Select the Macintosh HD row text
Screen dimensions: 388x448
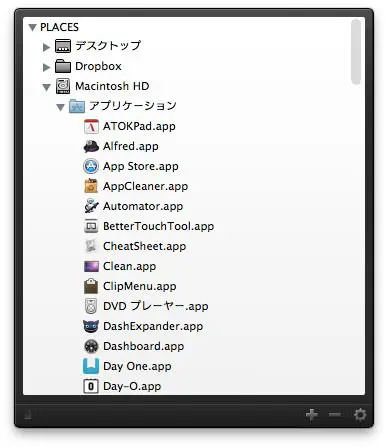pos(112,86)
